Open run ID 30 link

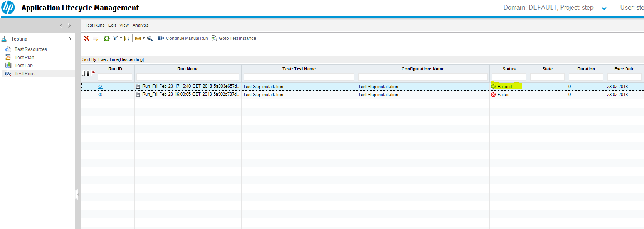pyautogui.click(x=100, y=95)
